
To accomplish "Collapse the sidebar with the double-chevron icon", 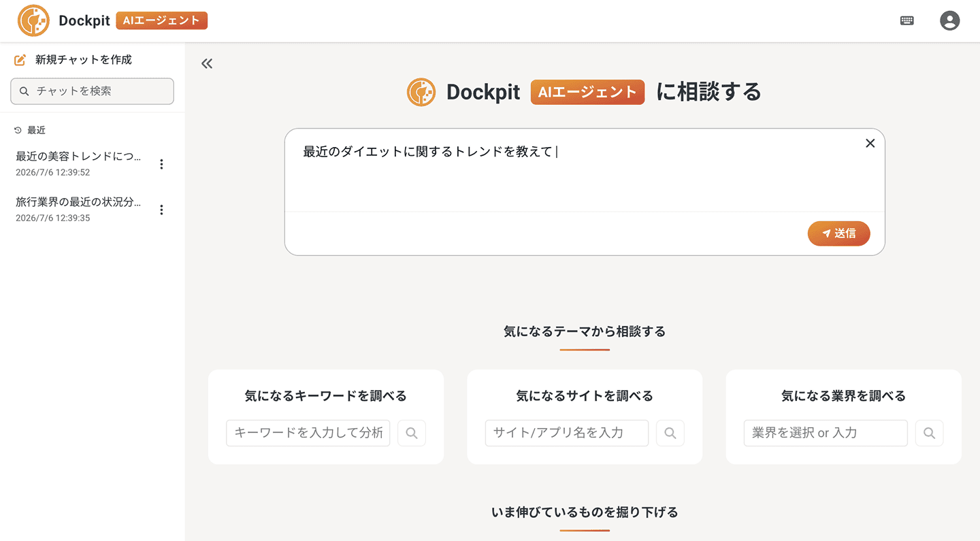I will point(207,63).
